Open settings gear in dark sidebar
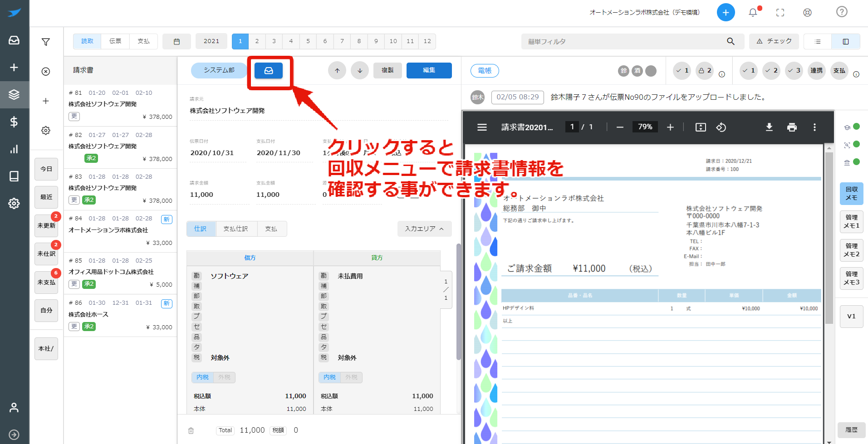Viewport: 868px width, 444px height. 14,203
